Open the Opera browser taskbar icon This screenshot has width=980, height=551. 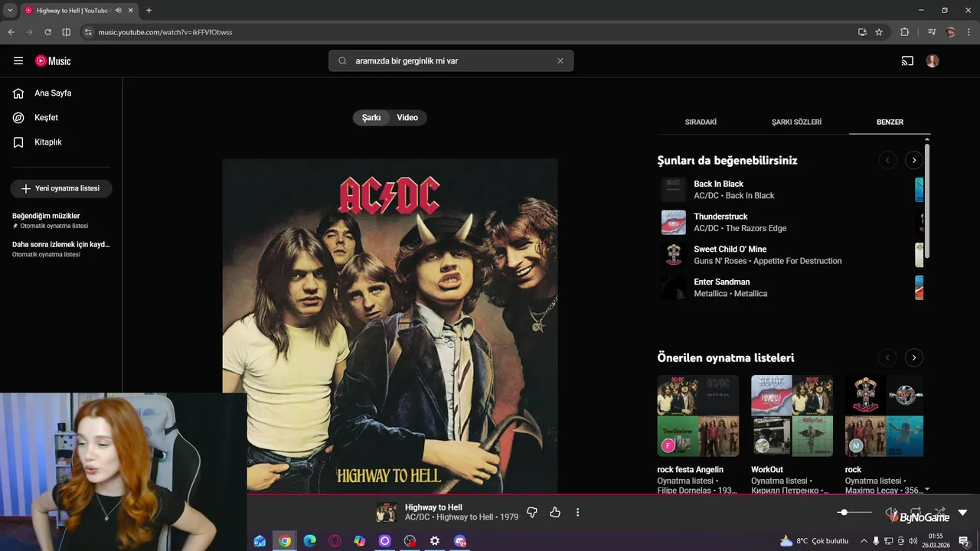(x=335, y=541)
